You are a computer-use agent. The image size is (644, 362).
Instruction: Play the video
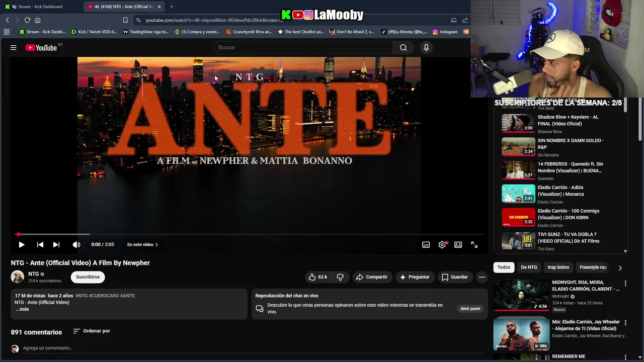pyautogui.click(x=21, y=244)
